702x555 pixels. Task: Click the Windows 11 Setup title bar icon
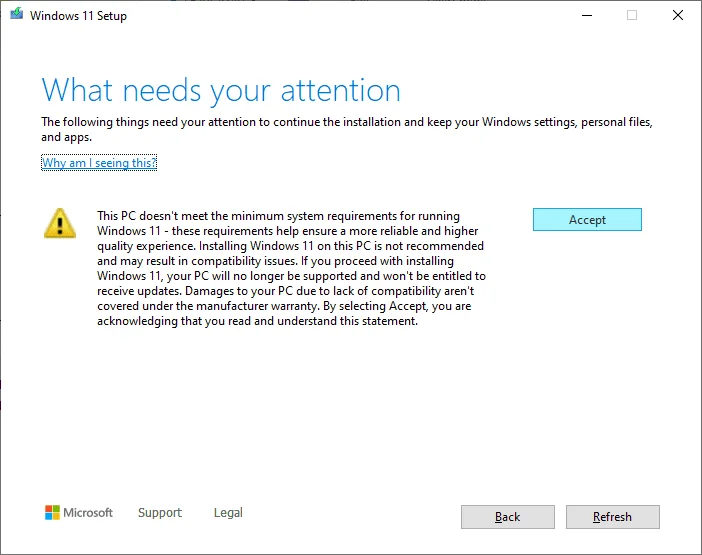17,14
